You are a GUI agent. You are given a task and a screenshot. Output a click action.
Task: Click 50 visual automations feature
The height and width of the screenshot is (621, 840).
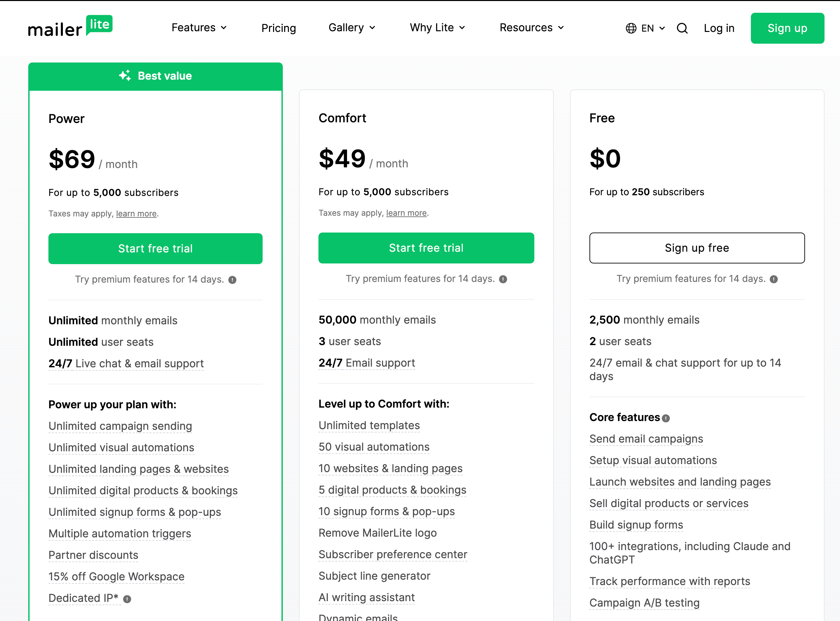pos(374,447)
